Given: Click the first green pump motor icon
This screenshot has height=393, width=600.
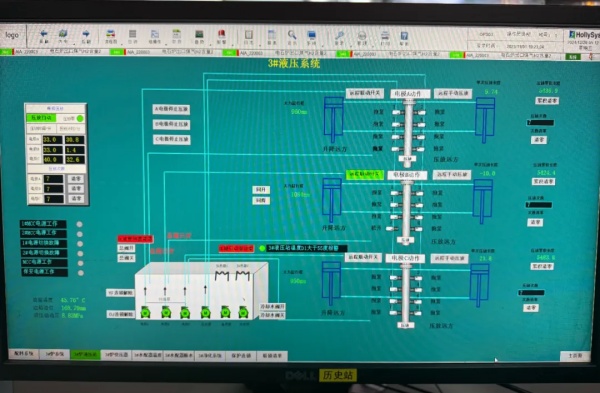Looking at the screenshot, I should tap(145, 312).
